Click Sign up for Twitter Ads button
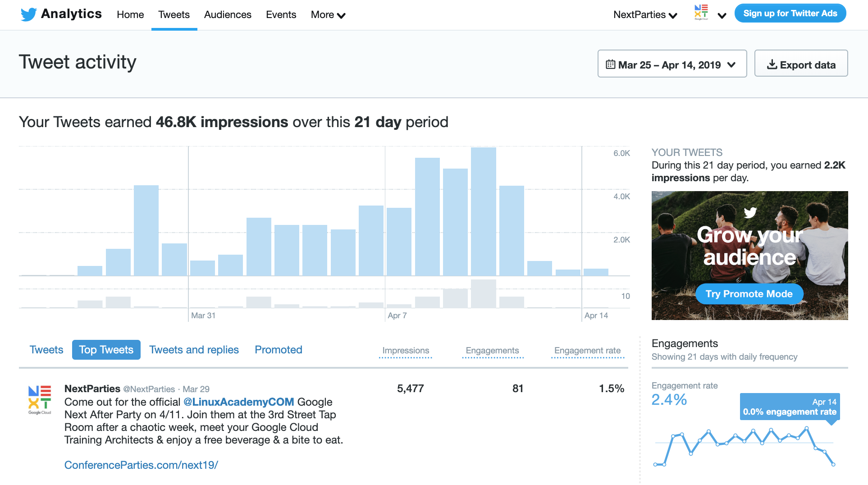868x485 pixels. coord(790,14)
